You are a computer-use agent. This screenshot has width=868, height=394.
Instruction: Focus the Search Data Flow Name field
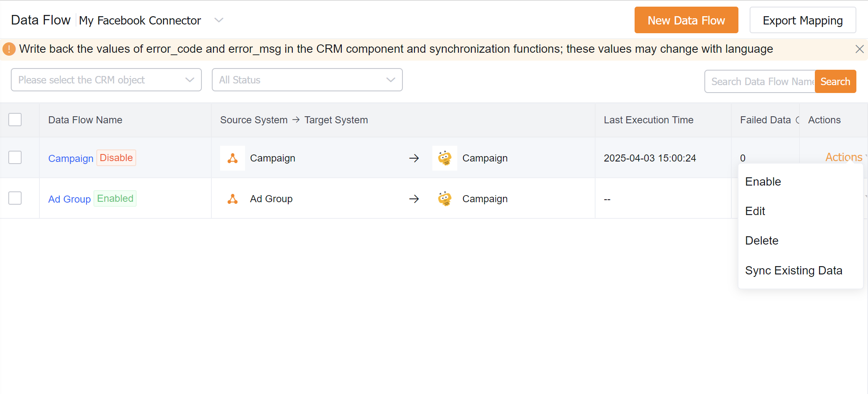[760, 81]
